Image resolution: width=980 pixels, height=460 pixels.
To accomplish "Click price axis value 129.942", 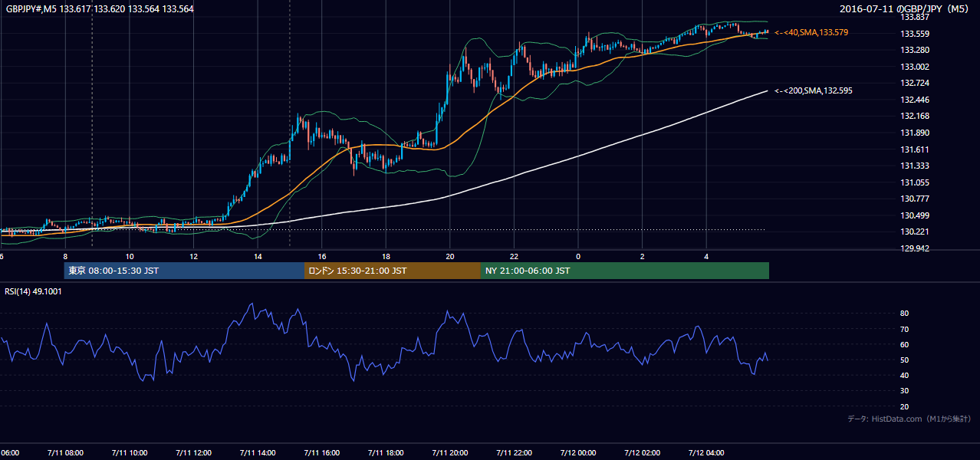I will tap(915, 248).
